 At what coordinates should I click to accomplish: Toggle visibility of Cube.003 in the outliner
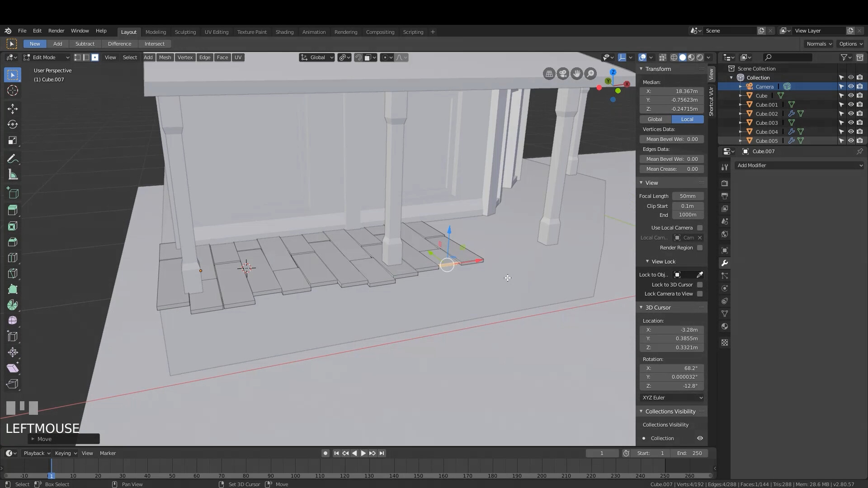[x=851, y=122]
